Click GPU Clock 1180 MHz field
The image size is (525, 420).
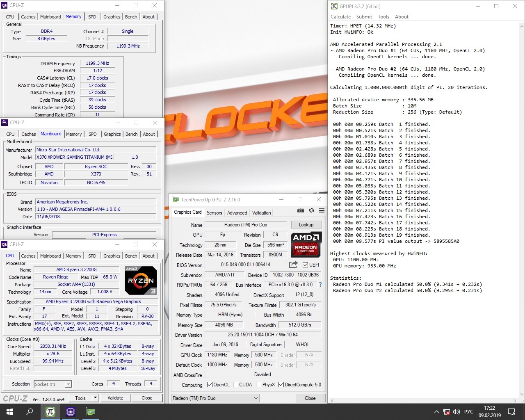(217, 355)
